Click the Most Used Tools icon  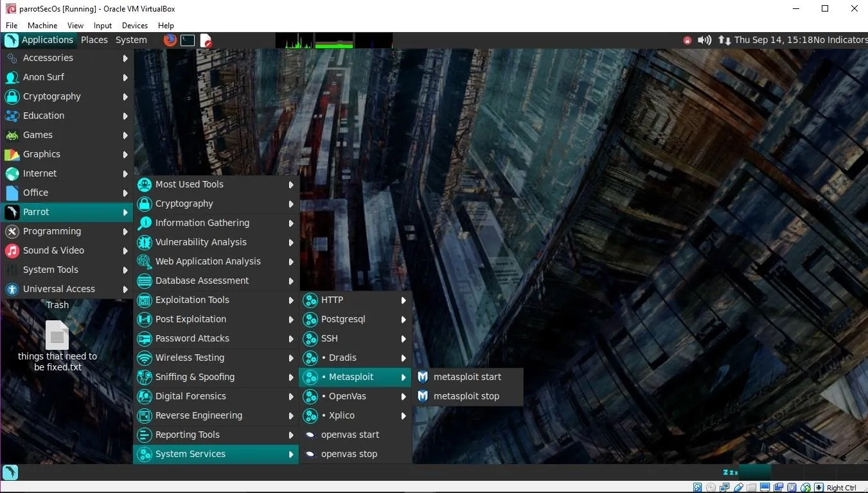pyautogui.click(x=145, y=184)
